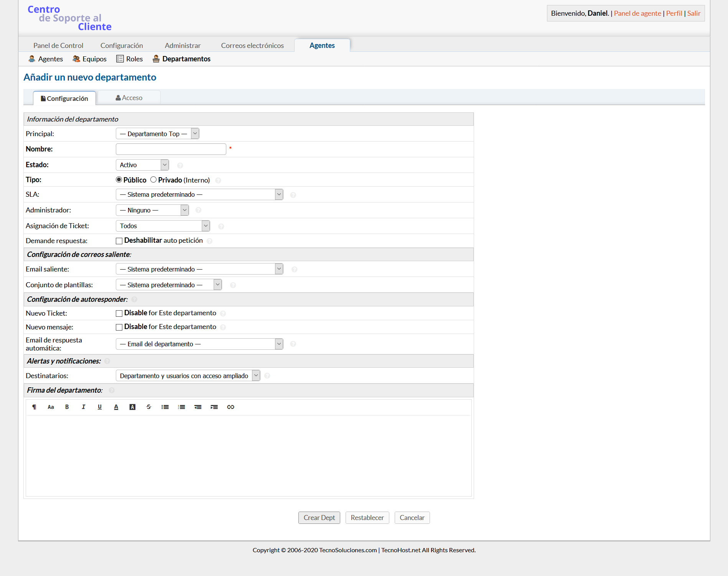The image size is (728, 576).
Task: Open paragraph format options in signature toolbar
Action: (34, 407)
